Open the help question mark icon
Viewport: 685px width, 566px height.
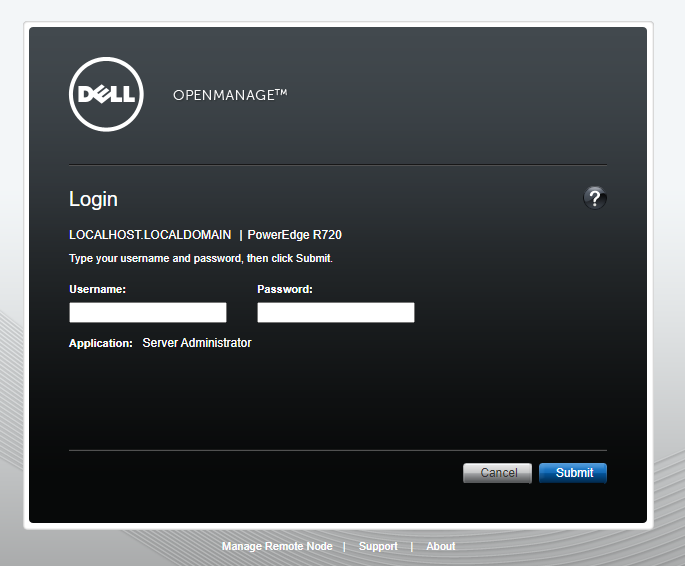(595, 198)
